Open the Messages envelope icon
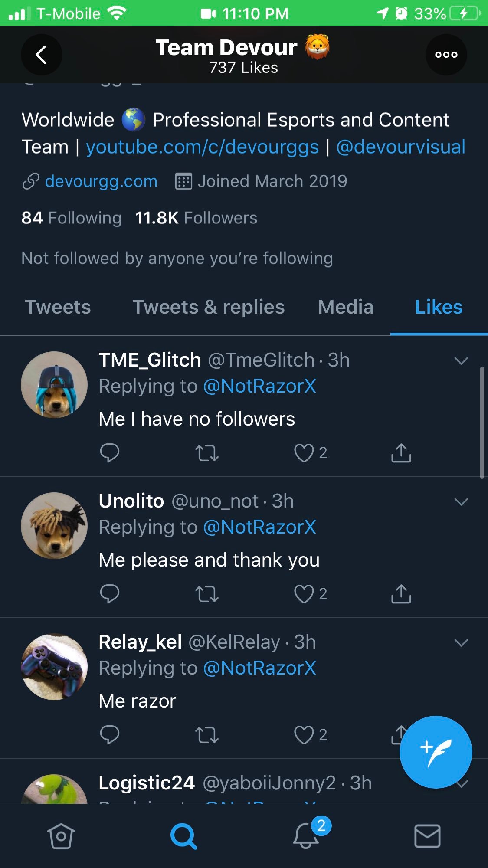Screen dimensions: 488x868 pos(427,836)
